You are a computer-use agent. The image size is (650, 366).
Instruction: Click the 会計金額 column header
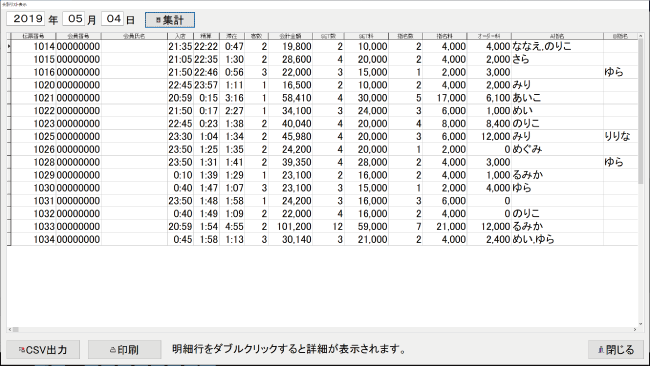coord(291,36)
